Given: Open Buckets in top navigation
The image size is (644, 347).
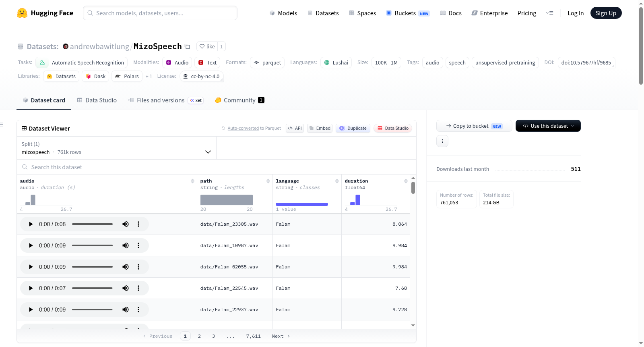Looking at the screenshot, I should 408,13.
